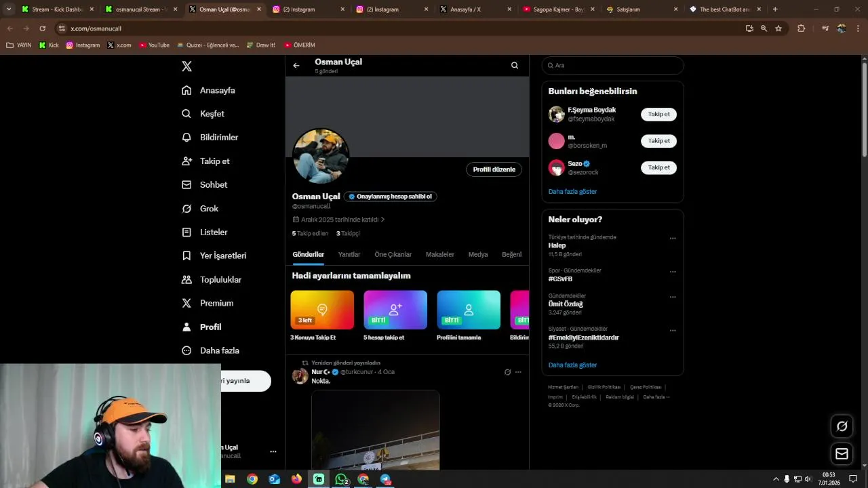This screenshot has height=488, width=868.
Task: Reload the page in browser toolbar
Action: pyautogui.click(x=42, y=28)
